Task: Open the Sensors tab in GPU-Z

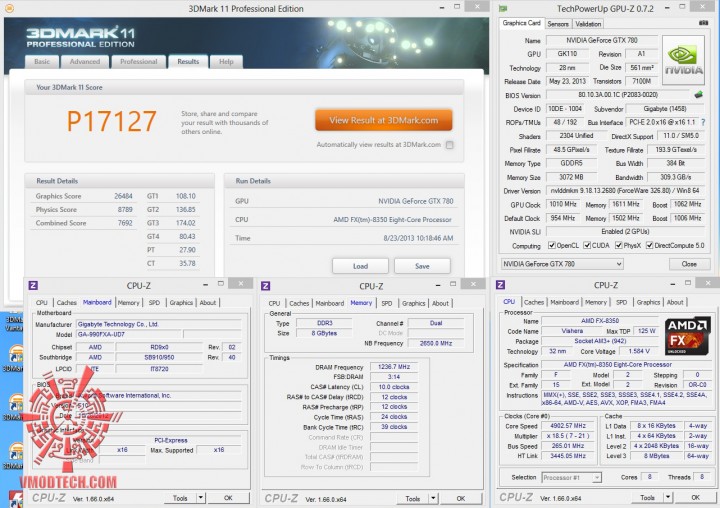Action: tap(558, 24)
